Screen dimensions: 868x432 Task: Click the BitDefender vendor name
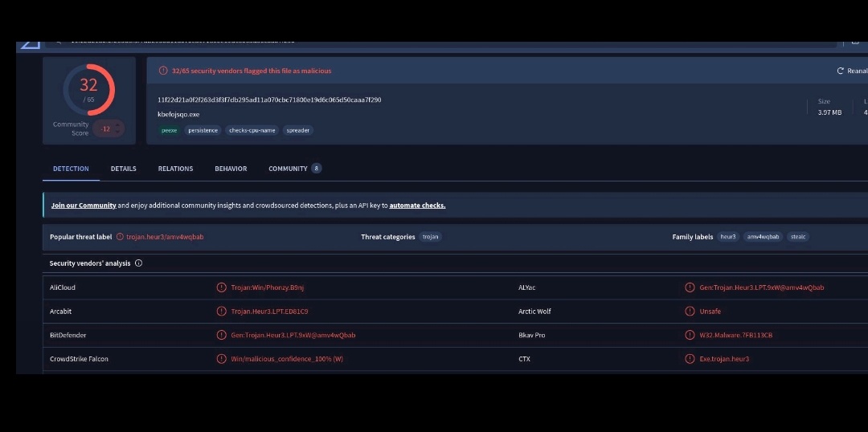[68, 335]
